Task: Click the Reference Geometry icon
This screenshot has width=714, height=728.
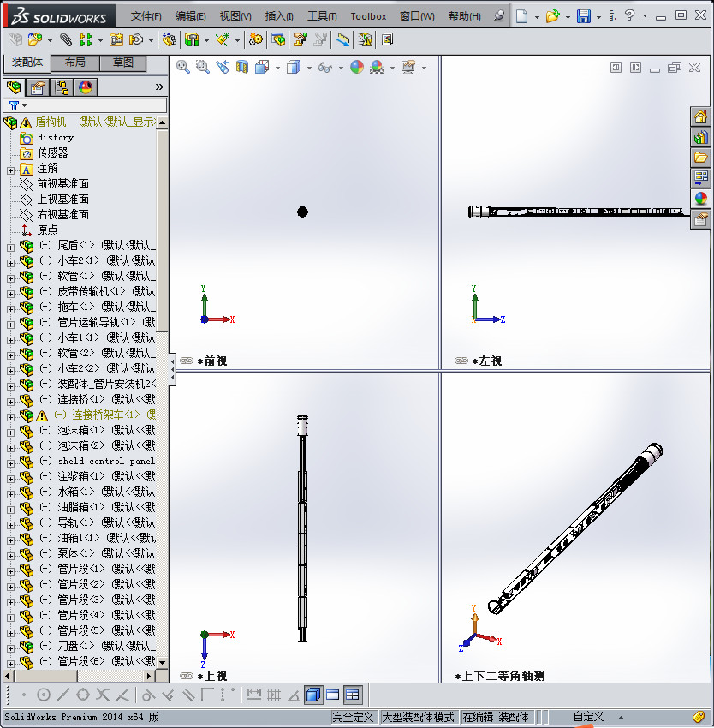Action: [223, 40]
